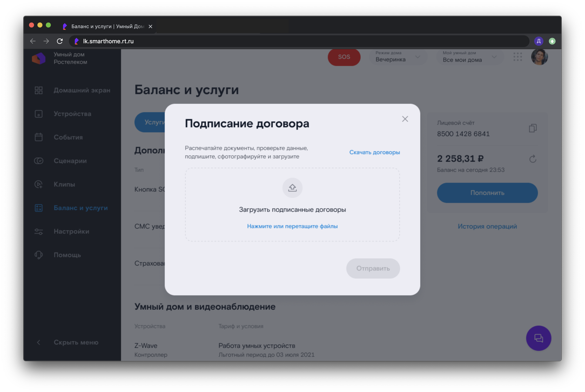This screenshot has height=392, width=585.
Task: Copy the account number with the copy icon
Action: click(x=532, y=128)
